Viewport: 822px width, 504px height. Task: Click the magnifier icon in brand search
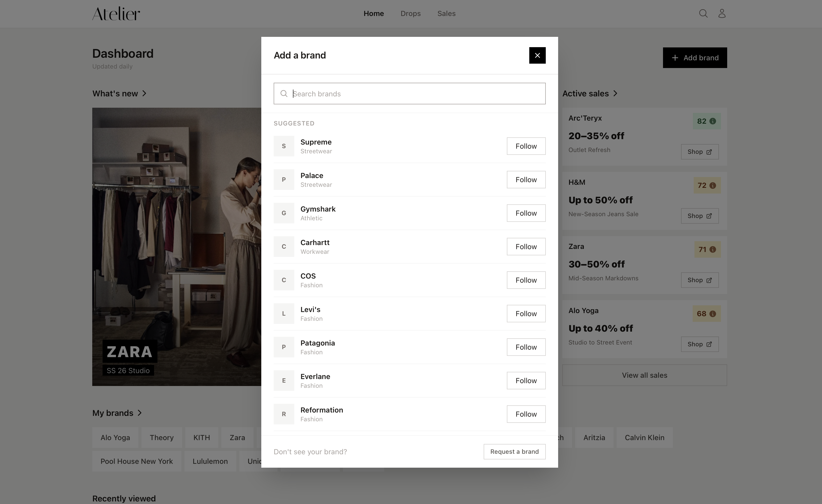284,94
